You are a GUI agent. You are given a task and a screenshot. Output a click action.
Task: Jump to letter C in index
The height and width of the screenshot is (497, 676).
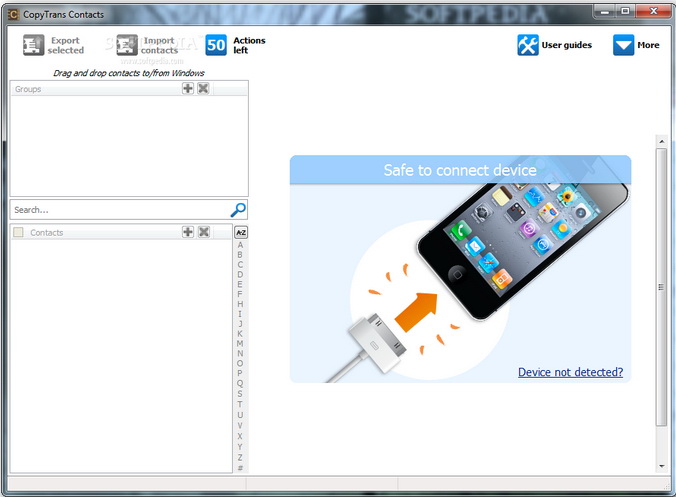click(x=240, y=265)
